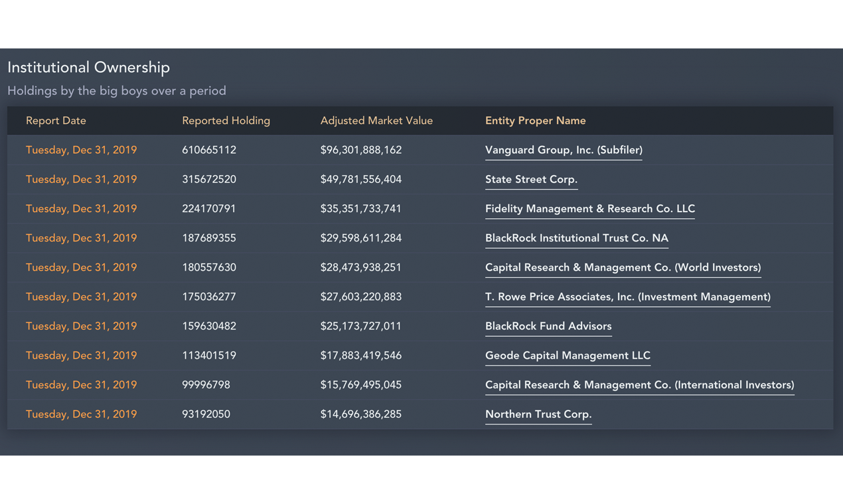Screen dimensions: 843x504
Task: Open Geode Capital Management LLC link
Action: click(x=568, y=355)
